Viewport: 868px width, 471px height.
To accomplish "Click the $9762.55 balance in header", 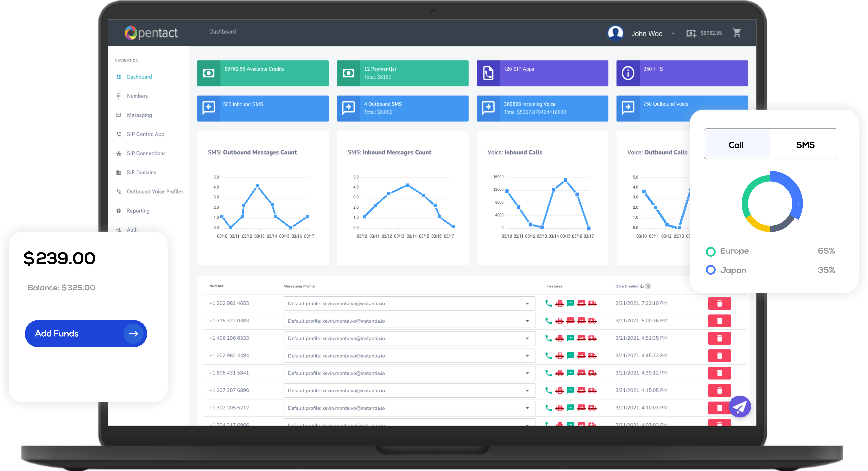I will coord(711,33).
